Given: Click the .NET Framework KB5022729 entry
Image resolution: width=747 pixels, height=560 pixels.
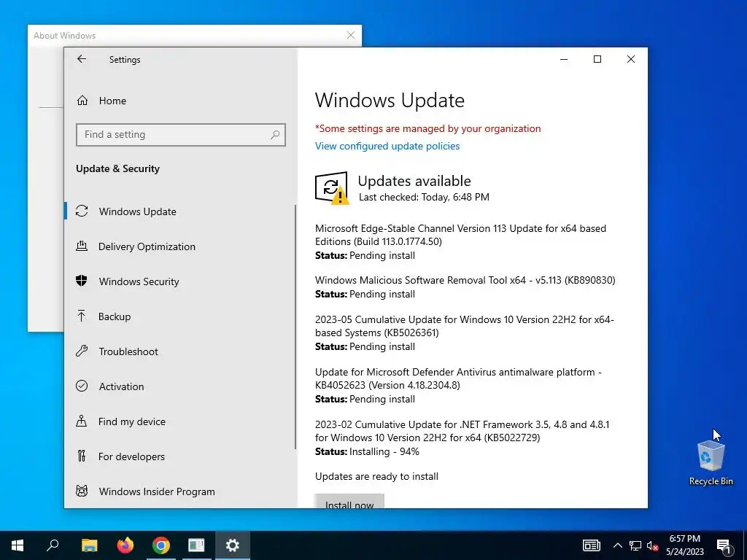Looking at the screenshot, I should pyautogui.click(x=462, y=430).
